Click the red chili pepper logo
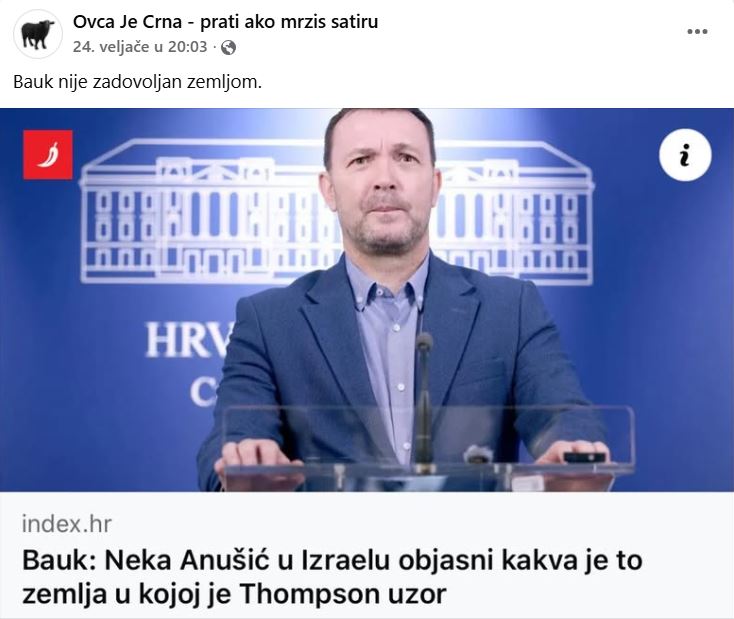This screenshot has height=619, width=734. [48, 155]
